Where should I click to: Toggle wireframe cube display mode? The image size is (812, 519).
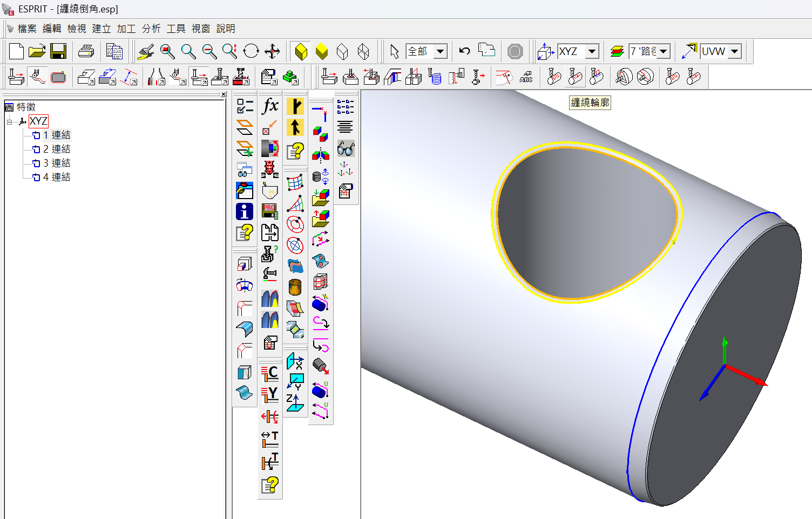342,51
